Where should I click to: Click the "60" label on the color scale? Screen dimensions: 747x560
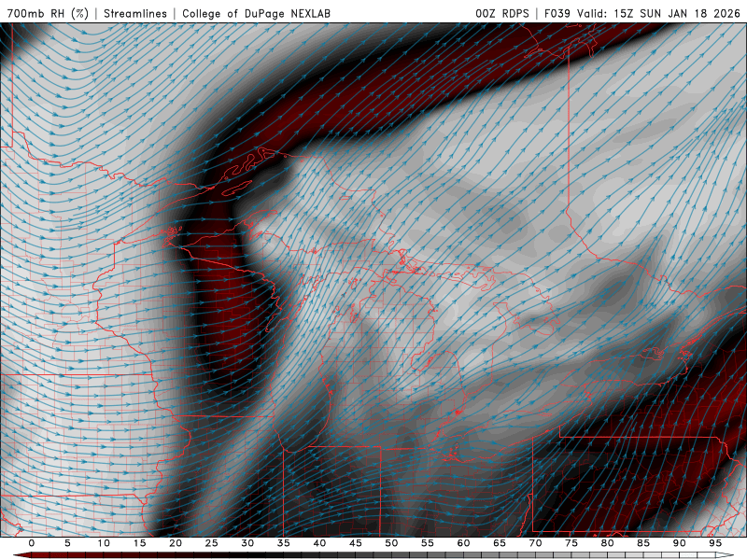(x=463, y=543)
